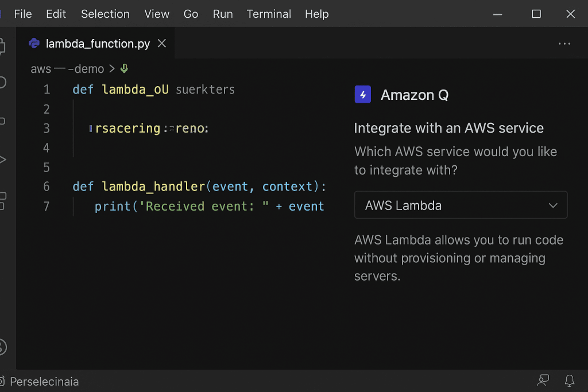Open the notifications bell in the status bar
This screenshot has width=588, height=392.
point(569,381)
